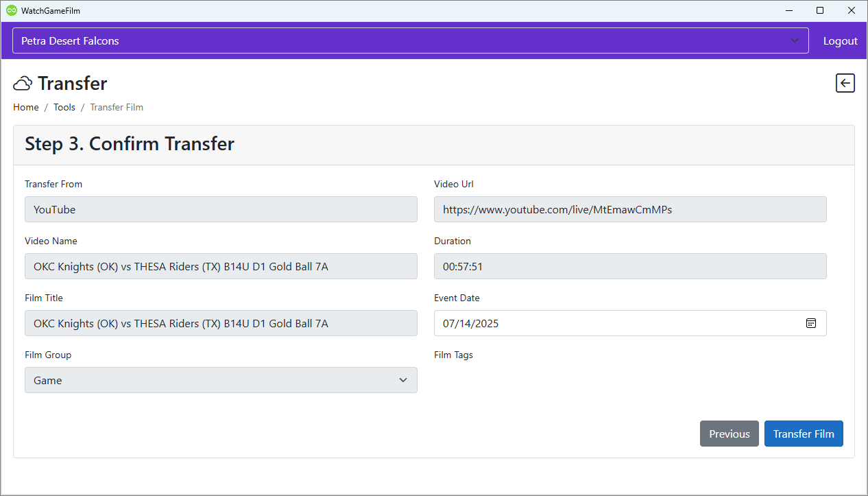Click the cloud icon next to Transfer title
The image size is (868, 496).
coord(23,84)
